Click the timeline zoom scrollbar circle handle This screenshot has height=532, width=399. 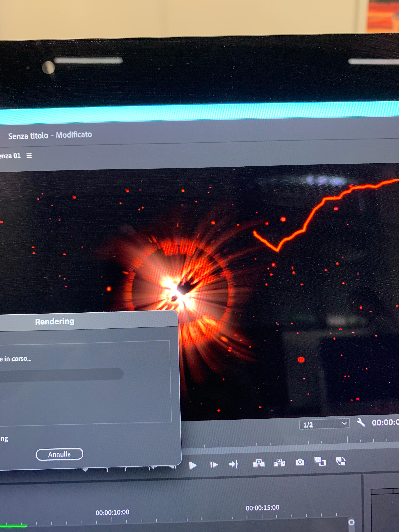pyautogui.click(x=351, y=522)
